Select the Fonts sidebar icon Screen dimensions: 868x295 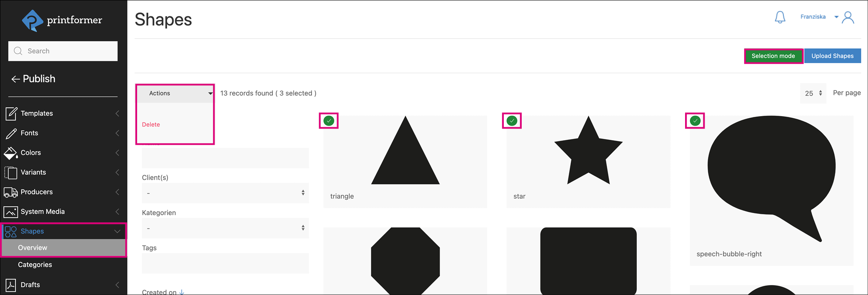(x=11, y=133)
